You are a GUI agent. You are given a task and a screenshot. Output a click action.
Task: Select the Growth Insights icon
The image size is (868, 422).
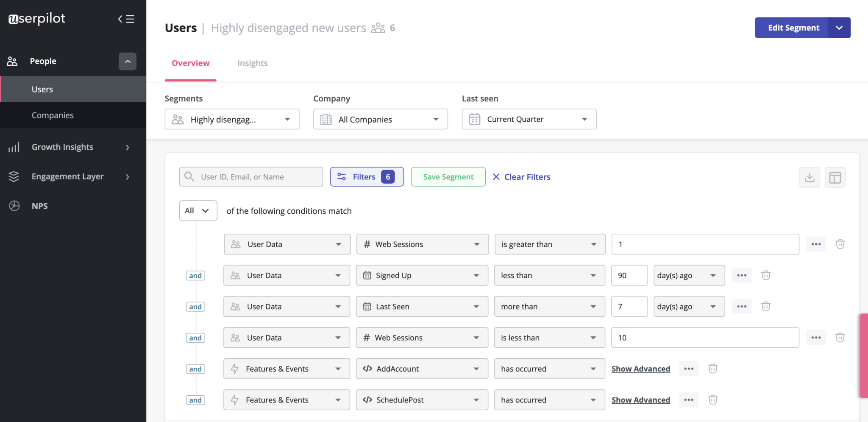pos(14,147)
